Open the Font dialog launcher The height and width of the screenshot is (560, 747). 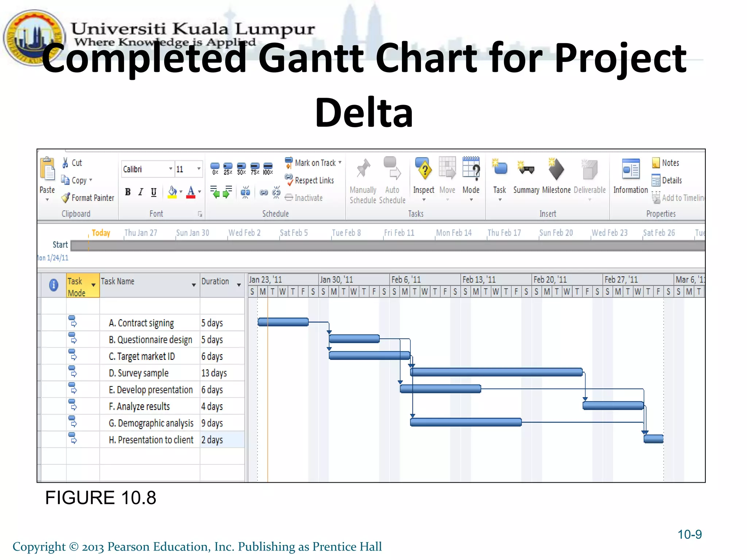[x=200, y=214]
